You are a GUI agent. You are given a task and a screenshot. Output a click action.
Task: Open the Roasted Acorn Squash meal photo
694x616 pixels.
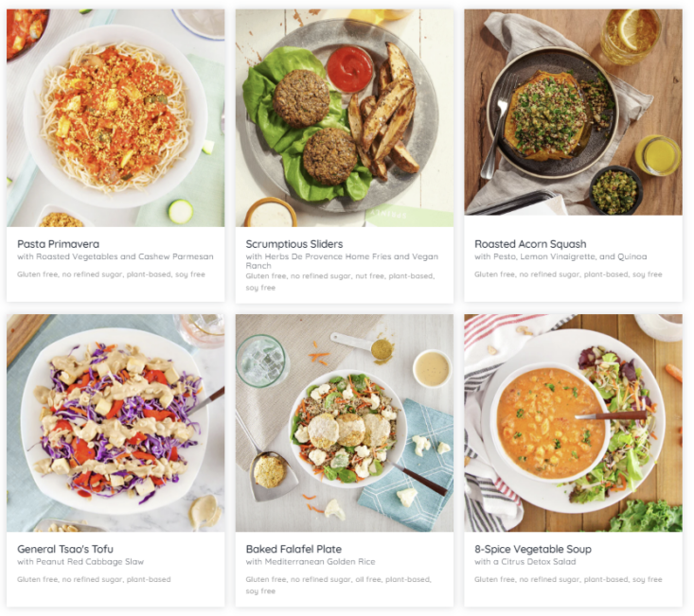pyautogui.click(x=573, y=113)
